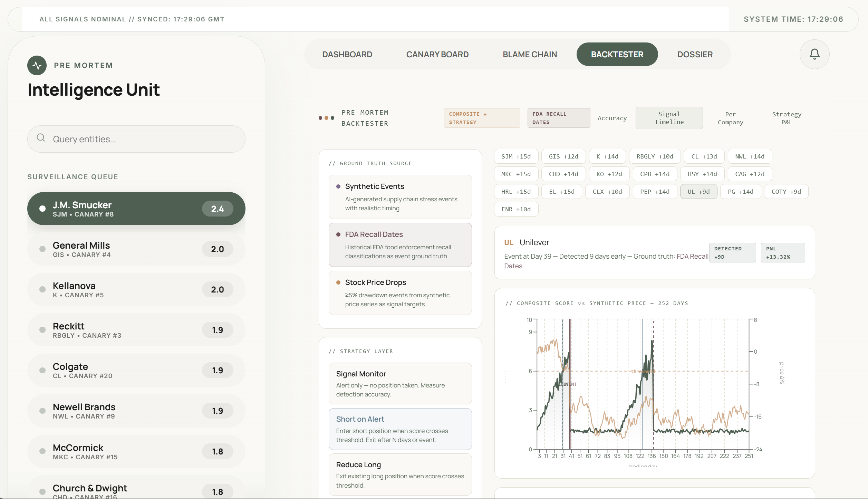This screenshot has height=499, width=868.
Task: Click the notification bell icon
Action: click(814, 54)
